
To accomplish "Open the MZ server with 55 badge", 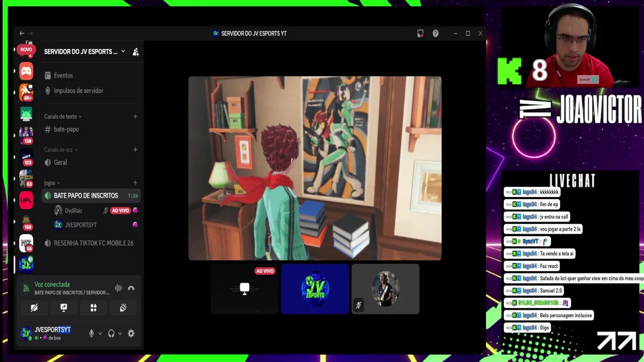I will [x=26, y=243].
